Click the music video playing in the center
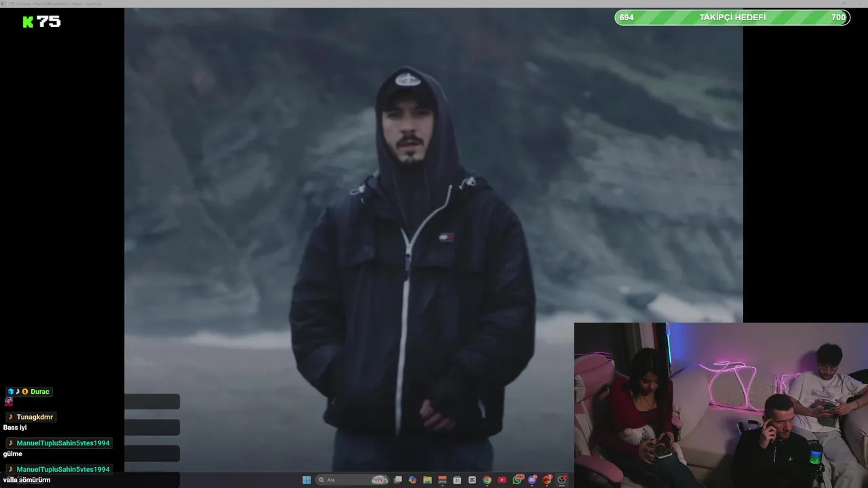Screen dimensions: 868x488 (x=433, y=240)
